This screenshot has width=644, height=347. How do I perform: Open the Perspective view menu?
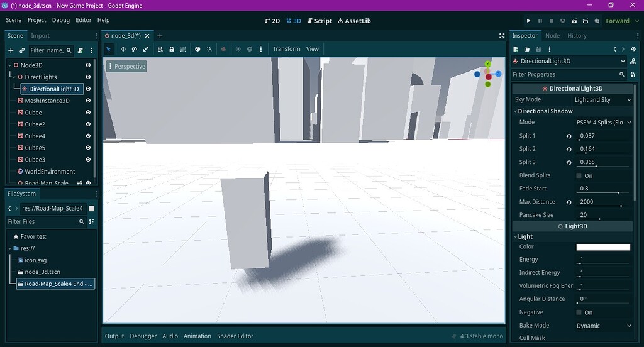126,66
